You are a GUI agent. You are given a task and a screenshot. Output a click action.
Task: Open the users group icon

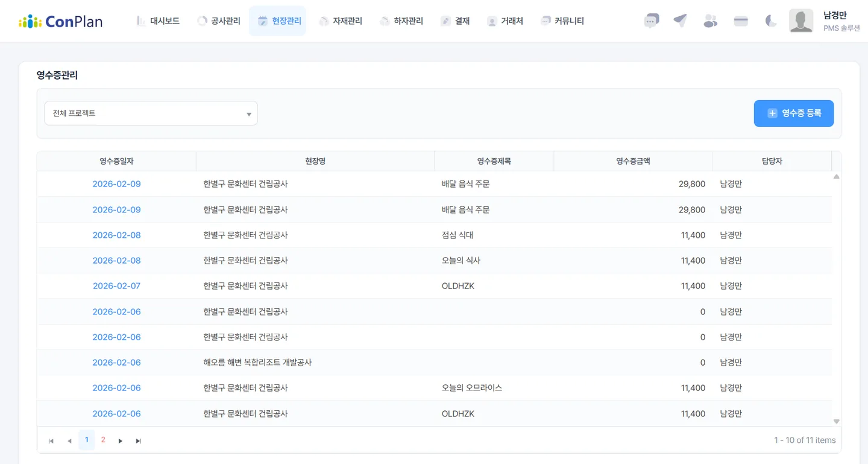pyautogui.click(x=711, y=21)
